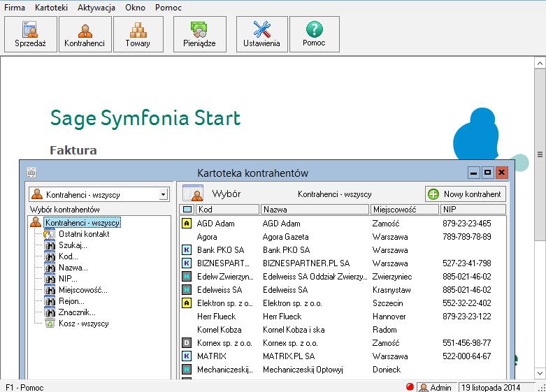Sort by the Nazwa column header
This screenshot has height=392, width=546.
pyautogui.click(x=315, y=209)
